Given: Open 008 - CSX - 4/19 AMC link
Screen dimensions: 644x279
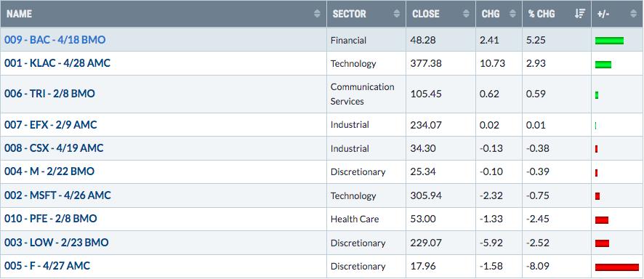Looking at the screenshot, I should 54,148.
